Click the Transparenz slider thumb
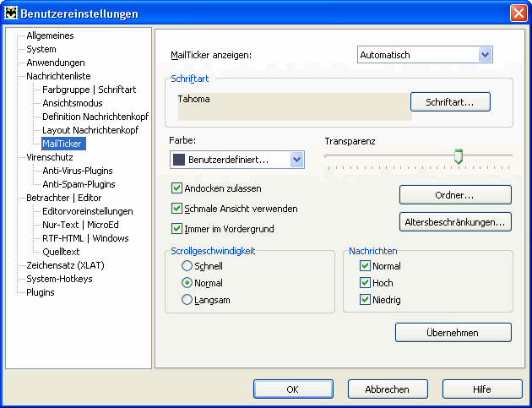This screenshot has height=408, width=532. (459, 156)
